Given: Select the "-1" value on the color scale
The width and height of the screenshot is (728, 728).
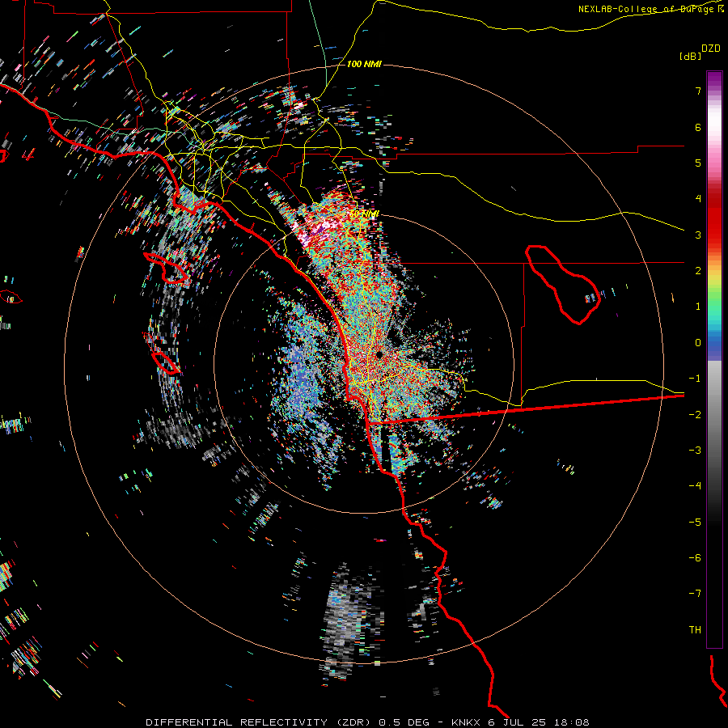Looking at the screenshot, I should tap(695, 379).
